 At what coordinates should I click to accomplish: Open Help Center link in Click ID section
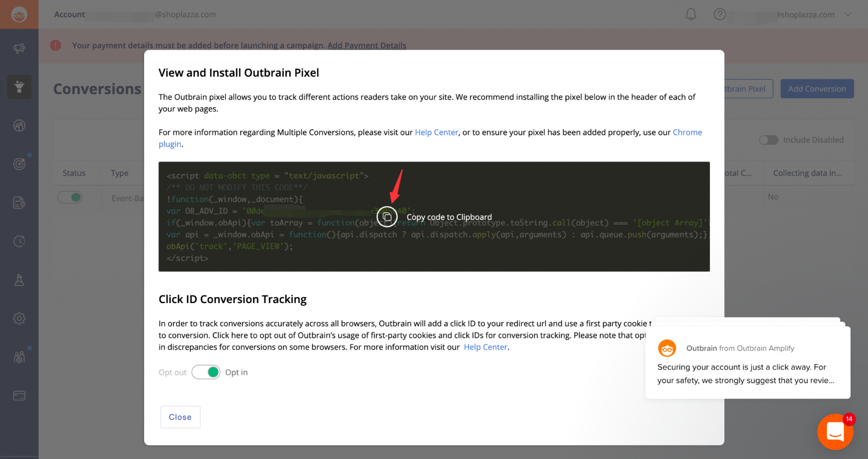point(485,347)
